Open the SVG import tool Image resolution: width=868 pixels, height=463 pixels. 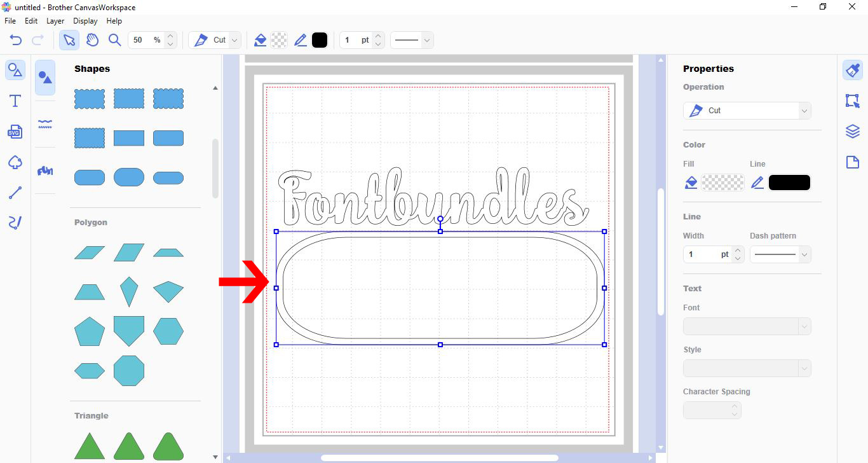click(15, 132)
